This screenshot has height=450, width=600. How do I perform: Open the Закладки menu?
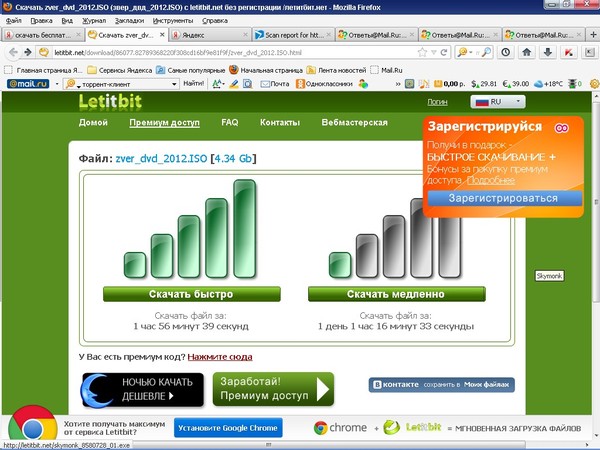tap(129, 21)
